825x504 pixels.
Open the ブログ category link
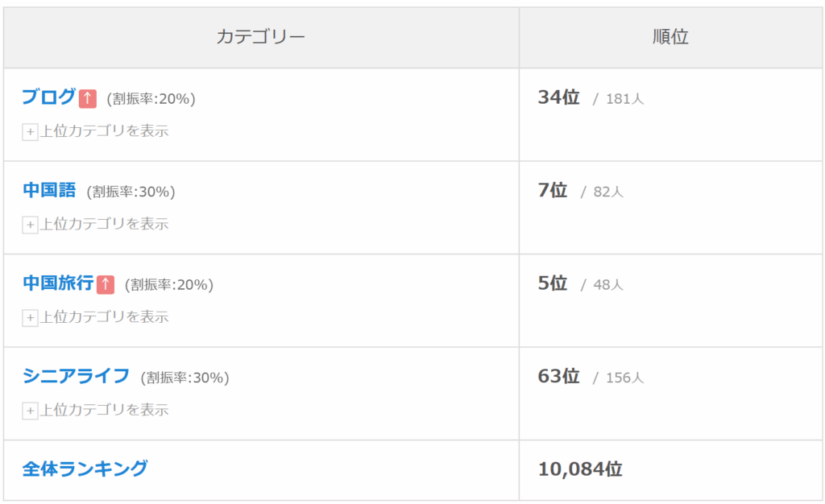click(49, 97)
